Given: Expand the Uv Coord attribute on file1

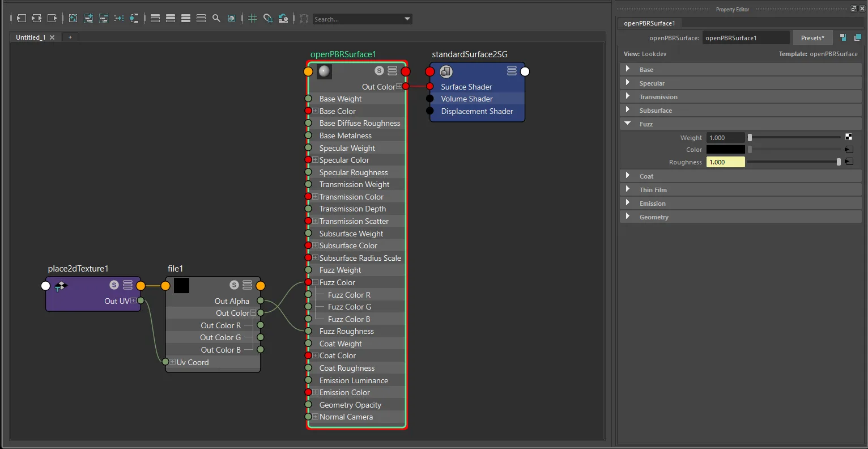Looking at the screenshot, I should (172, 362).
